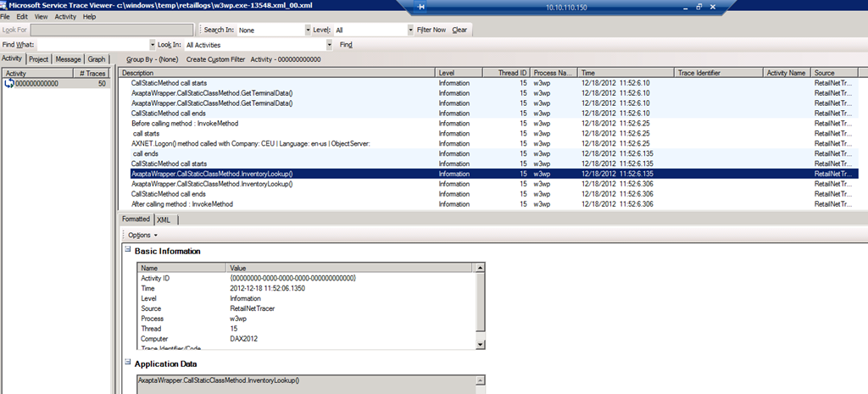Select the Activity tab
868x394 pixels.
(x=12, y=58)
